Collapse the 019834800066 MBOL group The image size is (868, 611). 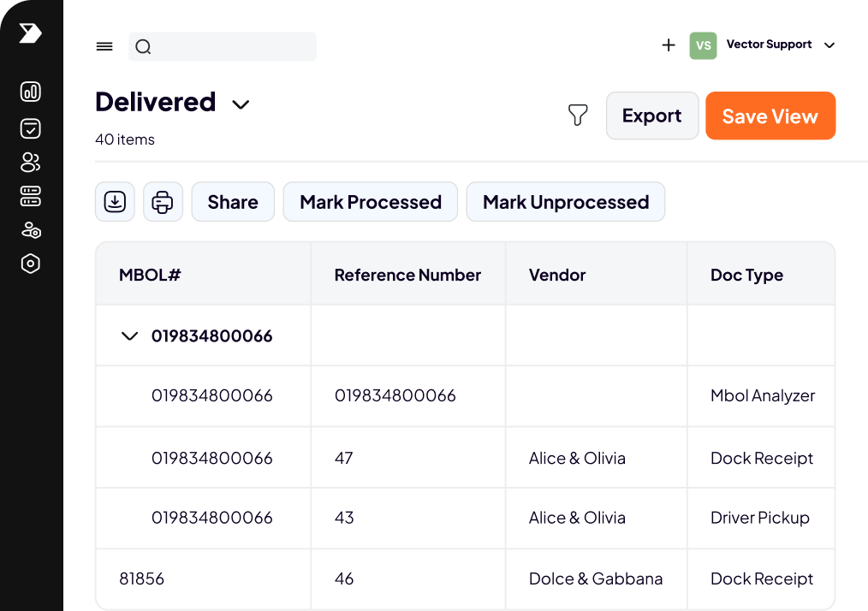[x=130, y=336]
